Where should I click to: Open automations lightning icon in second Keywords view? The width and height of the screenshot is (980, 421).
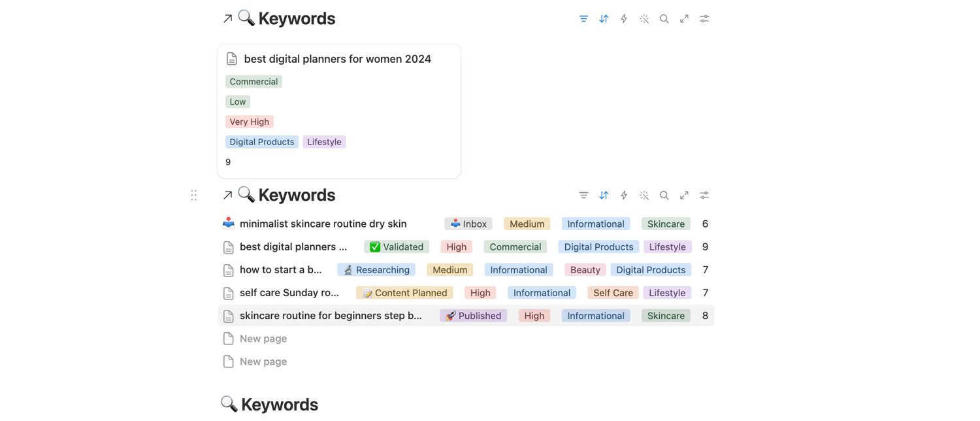[624, 195]
